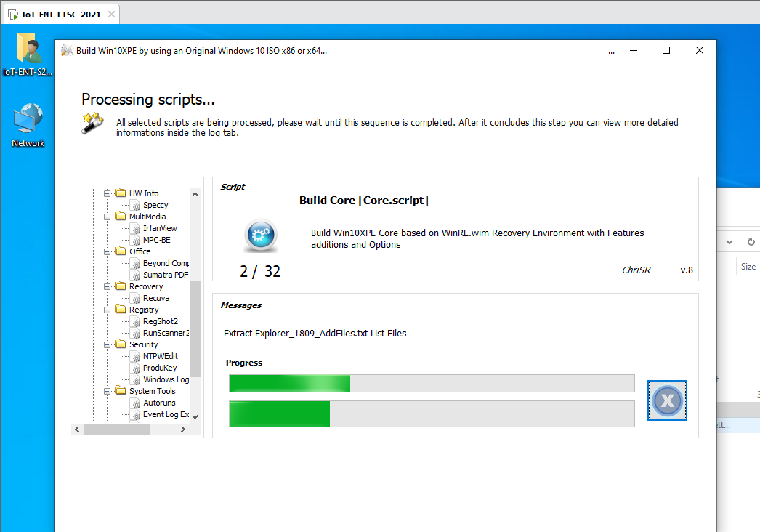The width and height of the screenshot is (760, 532).
Task: Select Recuva in the script tree
Action: [156, 298]
